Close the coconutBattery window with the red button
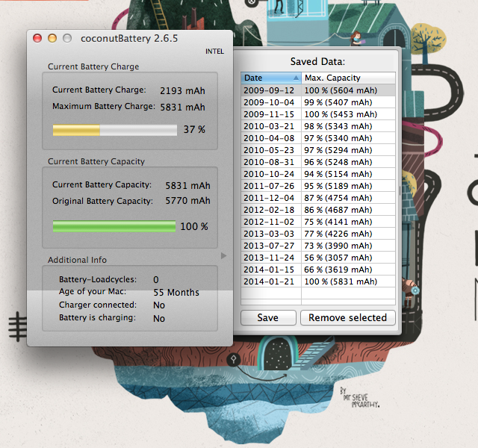This screenshot has width=478, height=448. (x=37, y=38)
